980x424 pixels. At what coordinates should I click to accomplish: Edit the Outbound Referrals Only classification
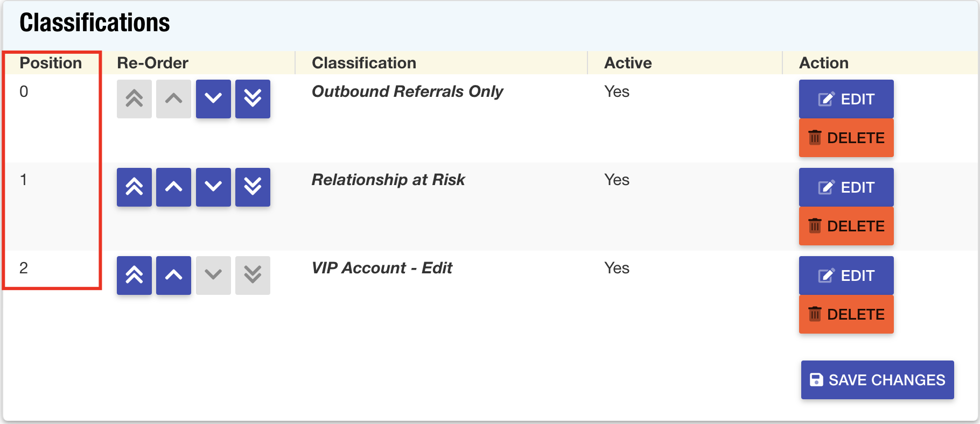point(846,99)
